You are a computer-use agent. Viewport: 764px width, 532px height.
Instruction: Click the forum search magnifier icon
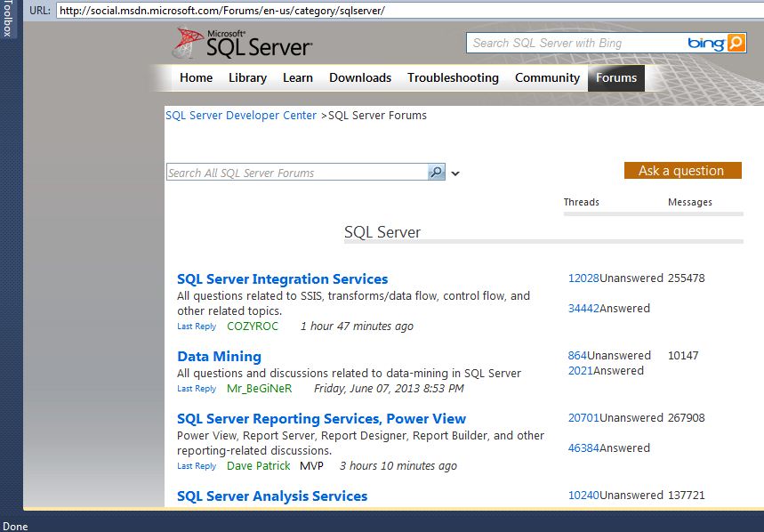[x=436, y=172]
